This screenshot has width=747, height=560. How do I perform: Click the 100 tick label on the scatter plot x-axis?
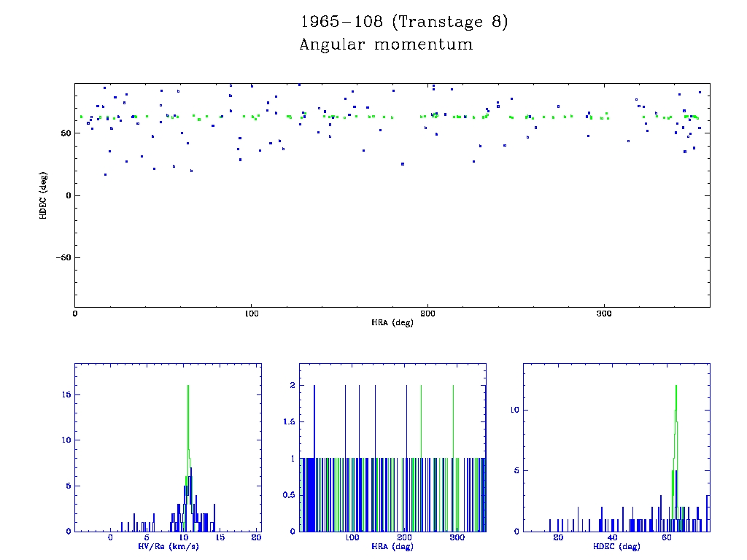coord(251,314)
